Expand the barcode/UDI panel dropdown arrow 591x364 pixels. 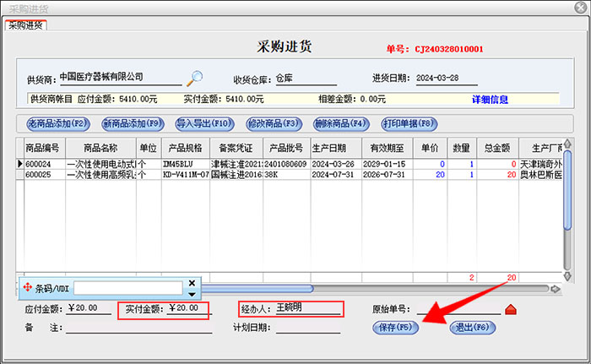coord(192,294)
